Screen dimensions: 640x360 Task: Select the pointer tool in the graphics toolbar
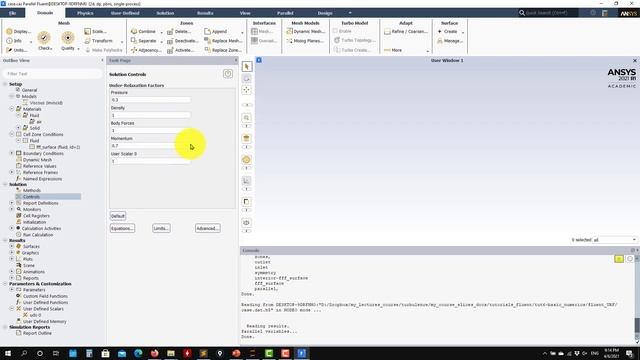tap(247, 67)
